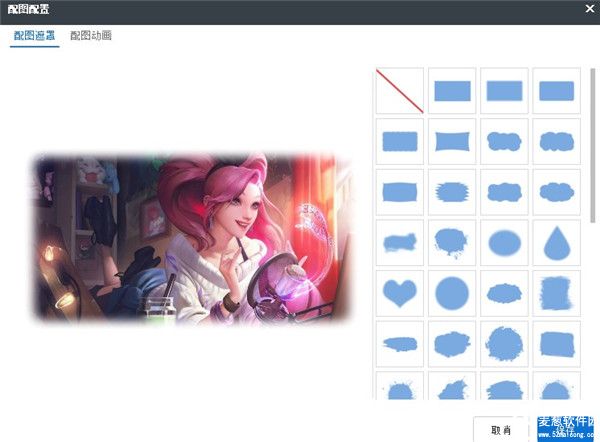Screen dimensions: 600x442
Task: Choose the paint splatter mask with scattered droplets
Action: [399, 386]
